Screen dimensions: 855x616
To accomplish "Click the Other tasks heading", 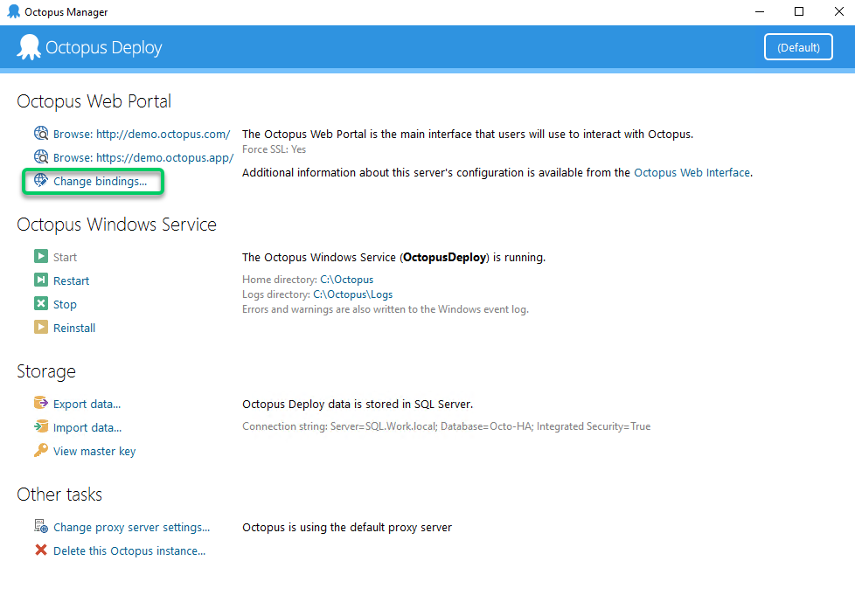I will coord(59,495).
